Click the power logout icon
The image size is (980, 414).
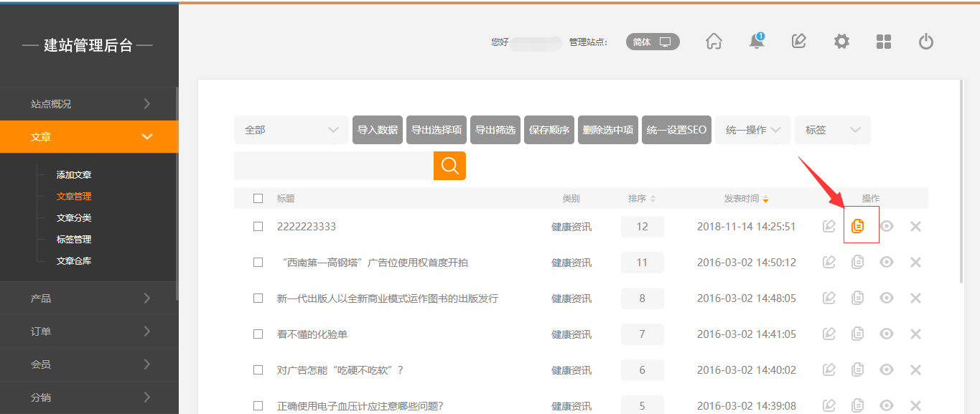pyautogui.click(x=926, y=42)
